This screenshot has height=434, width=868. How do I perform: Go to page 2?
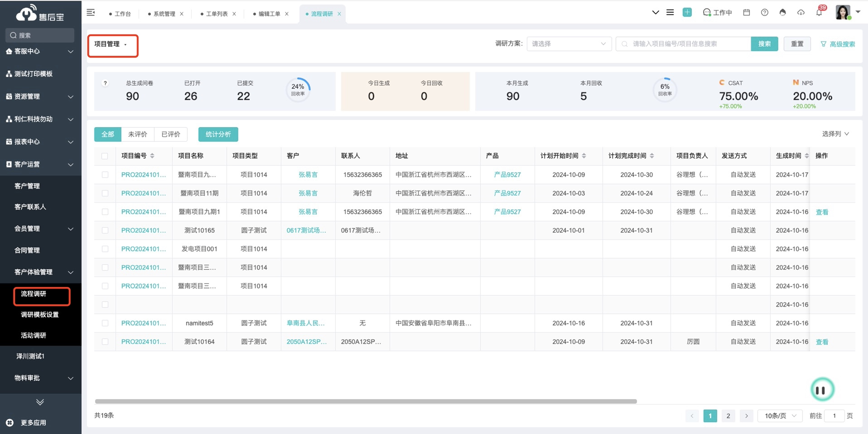click(728, 416)
